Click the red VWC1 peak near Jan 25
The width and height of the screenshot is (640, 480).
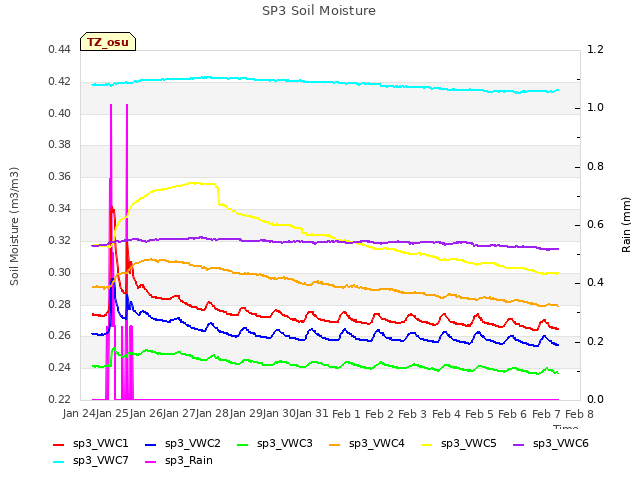pos(112,208)
